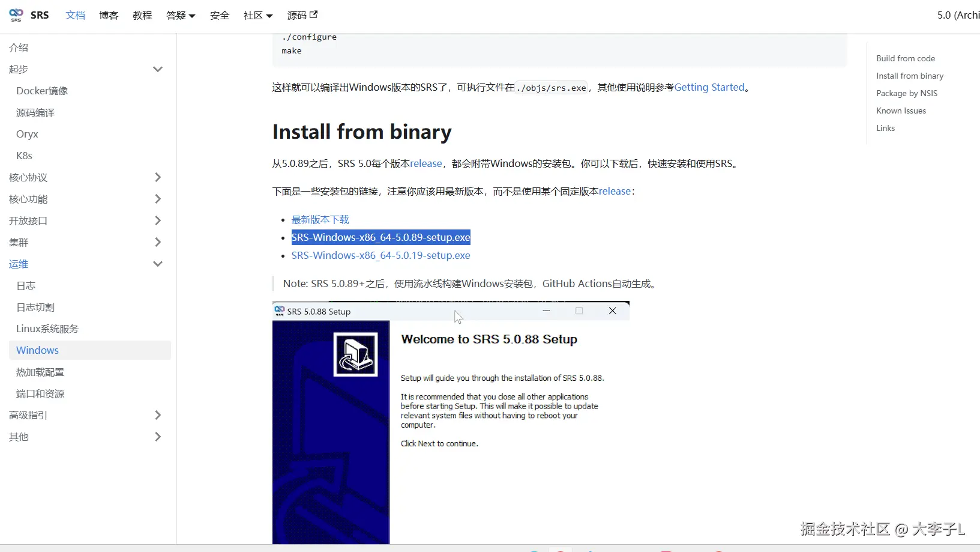Open the 文档 navbar tab
The height and width of the screenshot is (552, 980).
[x=76, y=15]
